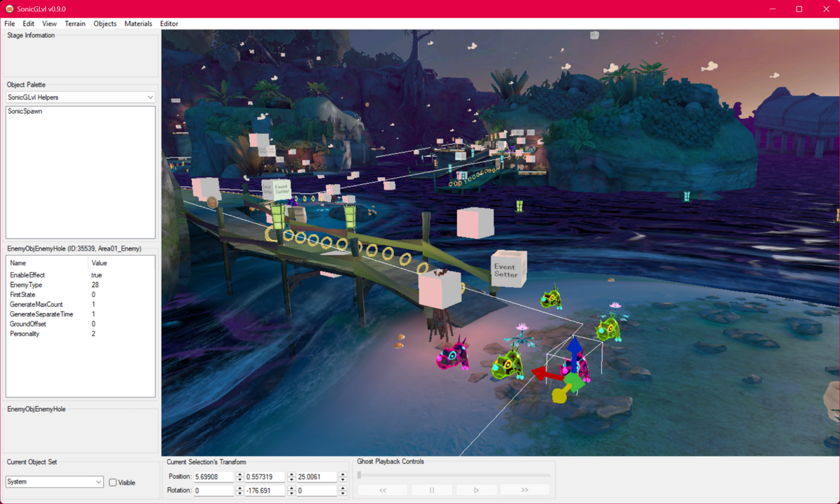Screen dimensions: 840x504
Task: Enable the Visible checkbox for the object set
Action: (112, 482)
